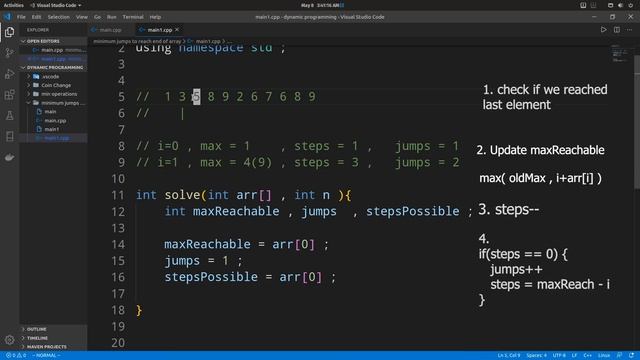Click the Linux configuration in status bar
The width and height of the screenshot is (640, 360).
coord(604,356)
